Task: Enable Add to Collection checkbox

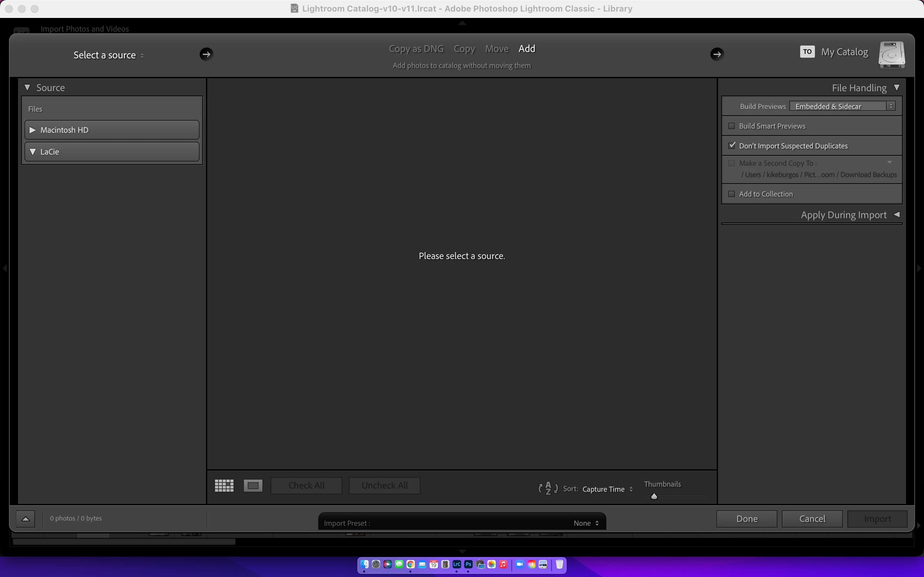Action: tap(732, 194)
